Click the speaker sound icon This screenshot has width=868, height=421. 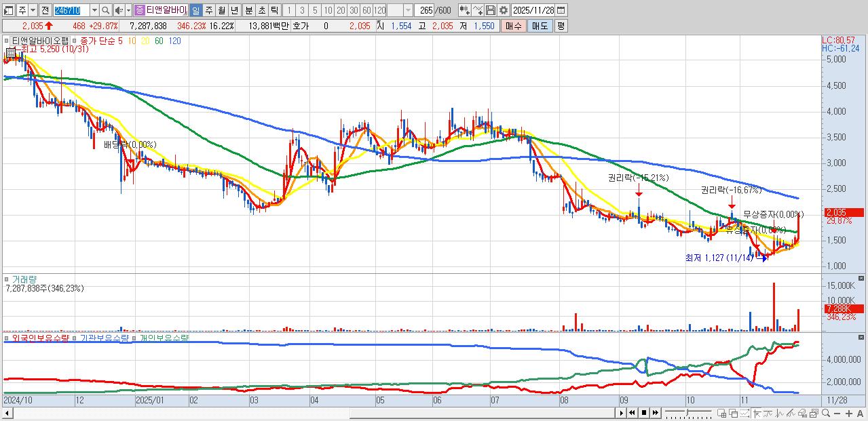tap(119, 10)
